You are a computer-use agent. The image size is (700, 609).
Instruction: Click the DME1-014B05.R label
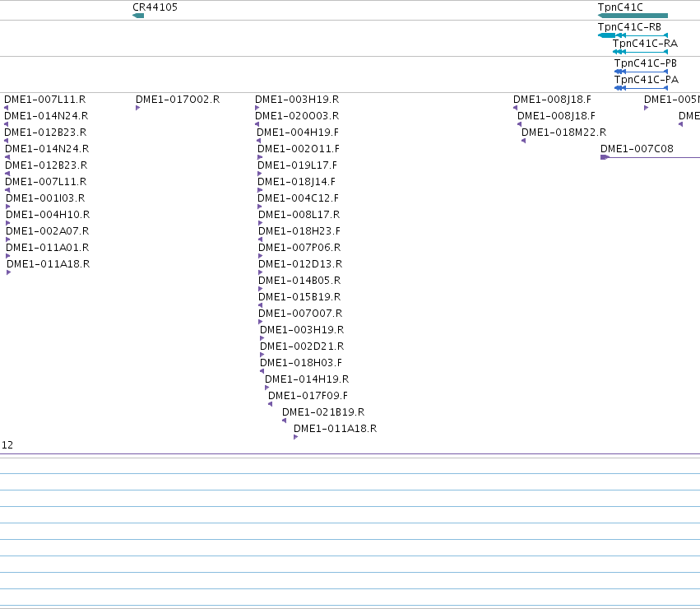point(299,281)
